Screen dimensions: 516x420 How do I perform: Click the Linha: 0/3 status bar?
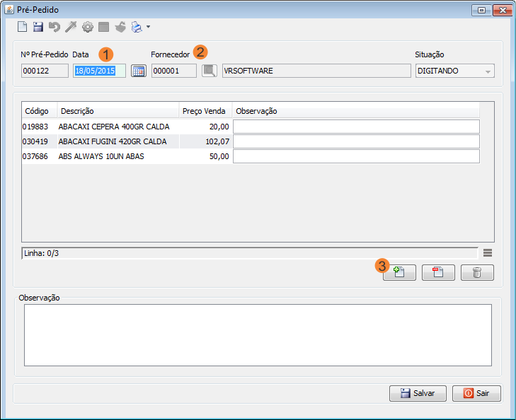[x=250, y=253]
